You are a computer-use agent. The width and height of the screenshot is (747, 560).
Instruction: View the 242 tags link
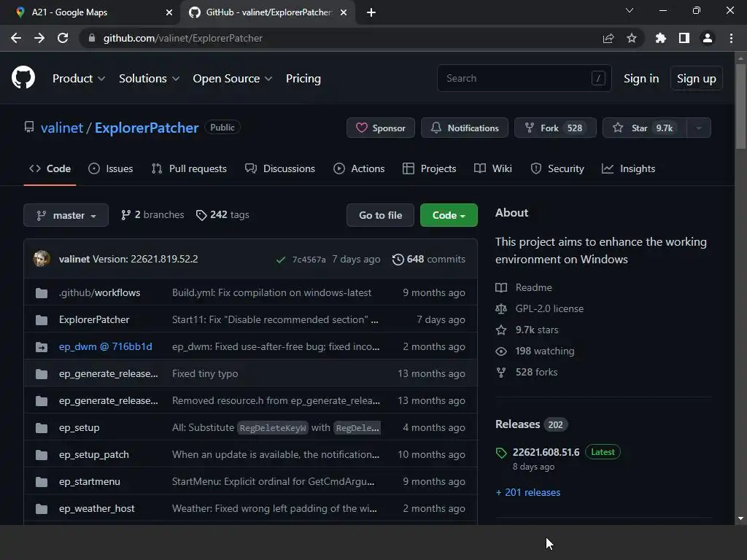[x=222, y=215]
